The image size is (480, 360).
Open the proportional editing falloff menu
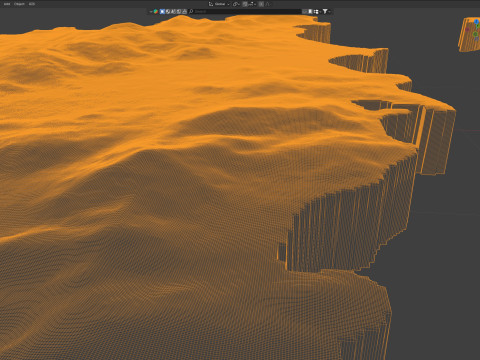(x=267, y=4)
